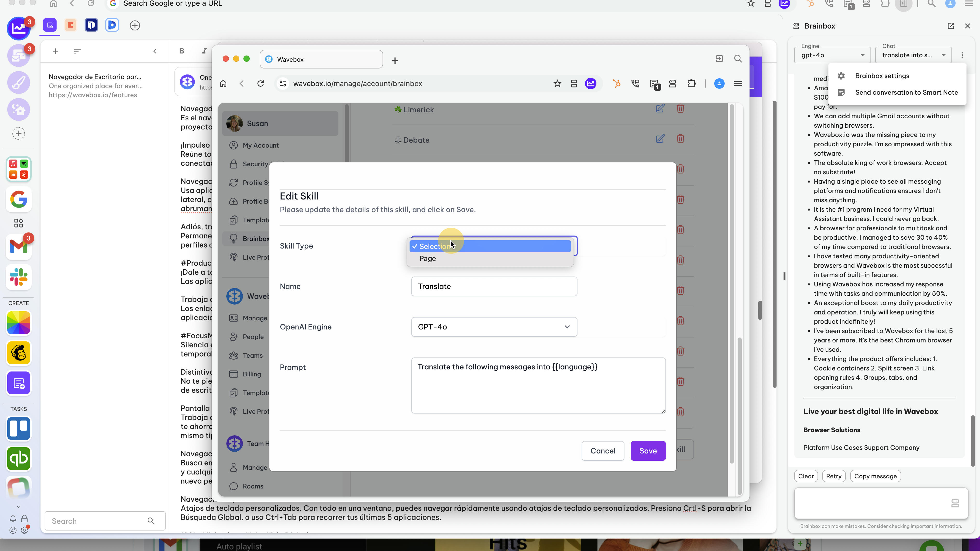The width and height of the screenshot is (980, 551).
Task: Open Brainbox settings menu entry
Action: click(x=897, y=76)
